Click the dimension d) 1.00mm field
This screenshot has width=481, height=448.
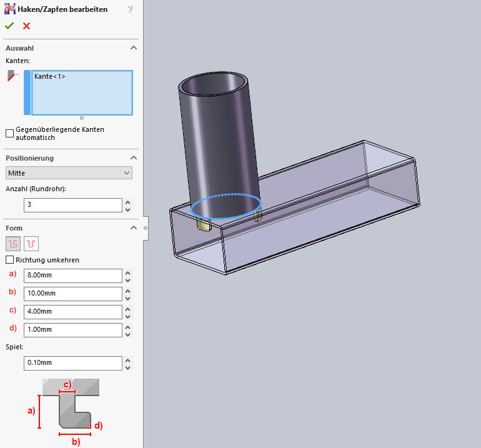[x=72, y=330]
